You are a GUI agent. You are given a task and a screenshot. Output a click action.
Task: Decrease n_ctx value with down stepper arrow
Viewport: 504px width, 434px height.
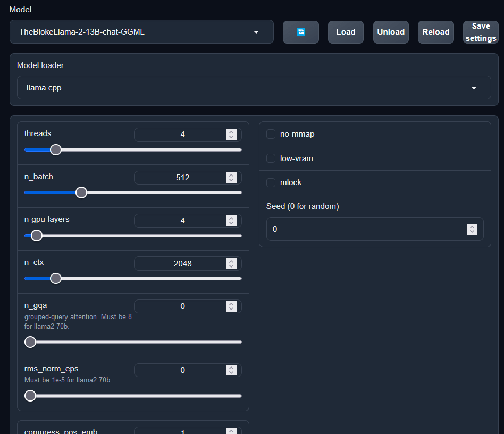(x=231, y=266)
